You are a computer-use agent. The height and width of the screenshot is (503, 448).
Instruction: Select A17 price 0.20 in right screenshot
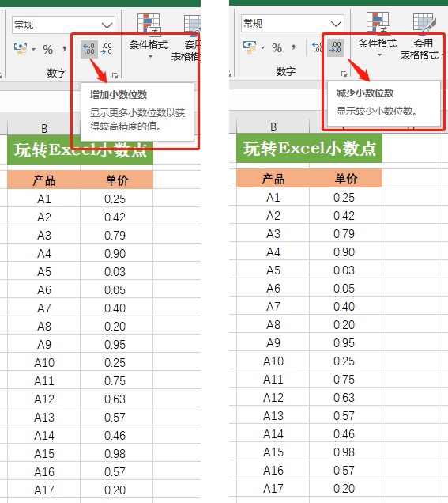[x=344, y=489]
